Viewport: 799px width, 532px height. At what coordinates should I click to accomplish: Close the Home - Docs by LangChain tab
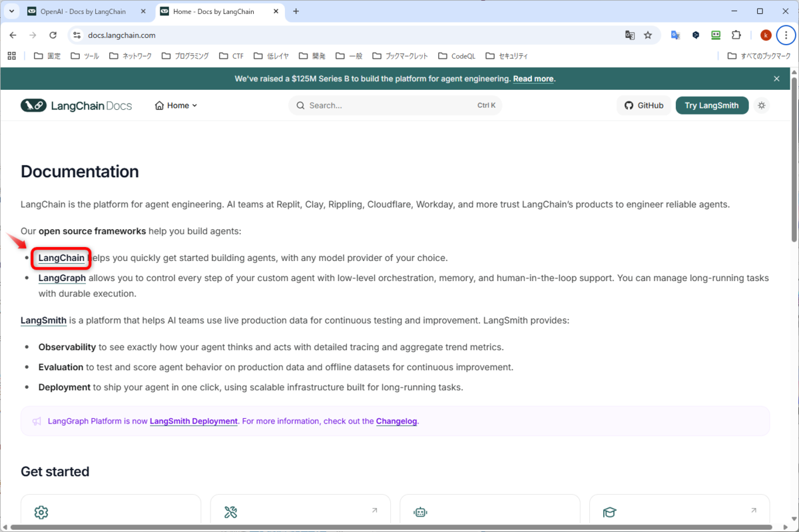(277, 11)
